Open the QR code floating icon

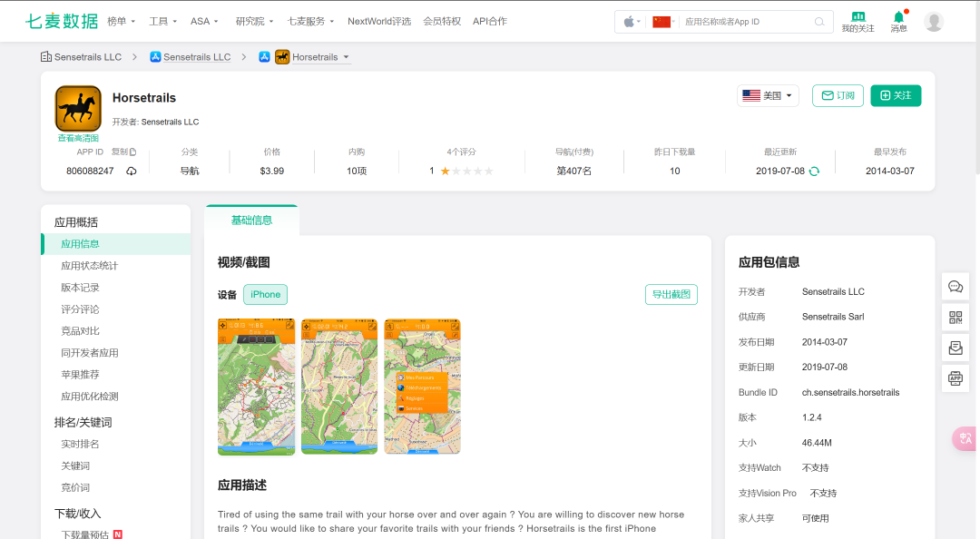coord(955,318)
